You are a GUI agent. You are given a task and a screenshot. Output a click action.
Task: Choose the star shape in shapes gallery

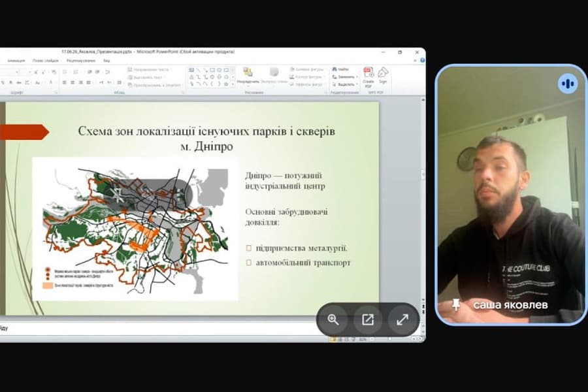click(x=226, y=84)
